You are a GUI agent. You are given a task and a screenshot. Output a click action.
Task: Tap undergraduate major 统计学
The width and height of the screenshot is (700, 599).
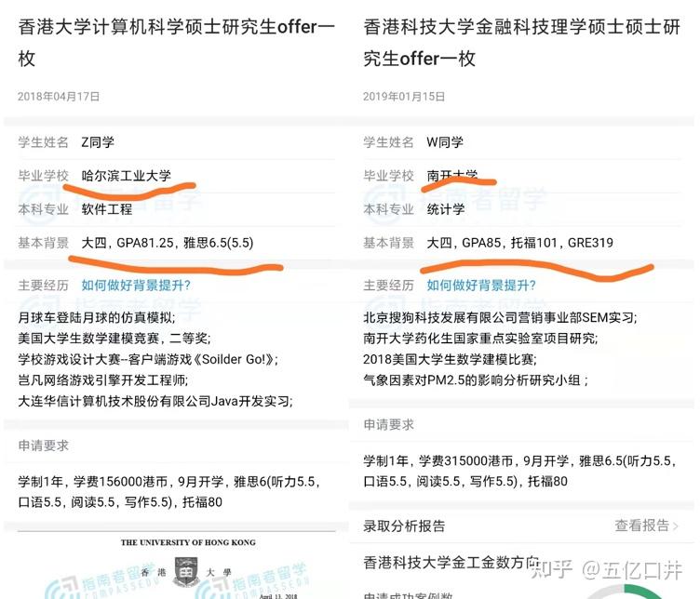[446, 208]
